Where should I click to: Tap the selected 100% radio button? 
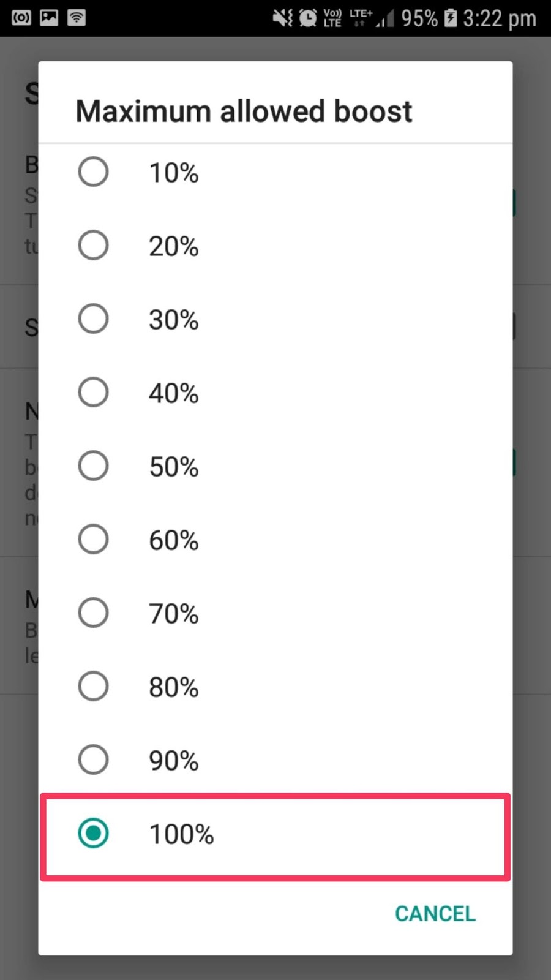click(93, 833)
